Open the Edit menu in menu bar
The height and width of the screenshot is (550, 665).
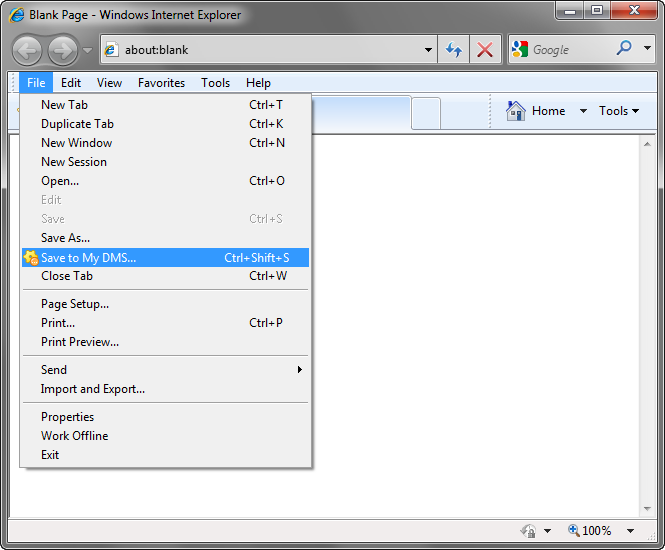(x=71, y=83)
